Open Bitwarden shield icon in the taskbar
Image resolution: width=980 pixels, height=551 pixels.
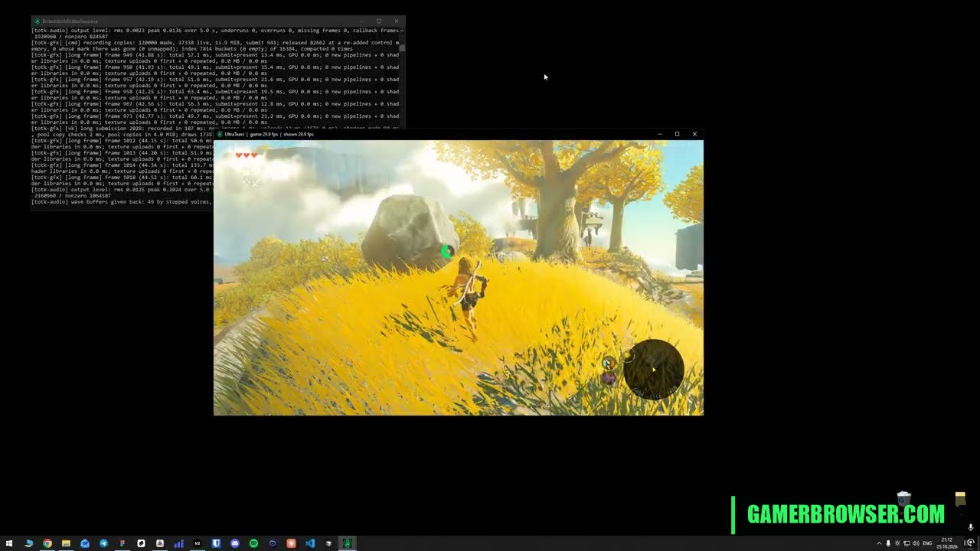pyautogui.click(x=216, y=543)
